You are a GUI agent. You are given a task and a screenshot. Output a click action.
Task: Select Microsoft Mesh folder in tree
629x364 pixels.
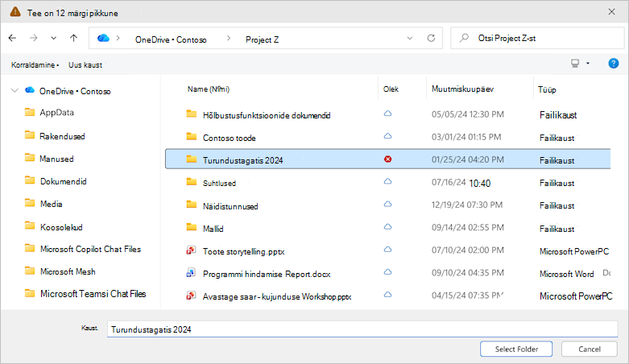pos(68,271)
